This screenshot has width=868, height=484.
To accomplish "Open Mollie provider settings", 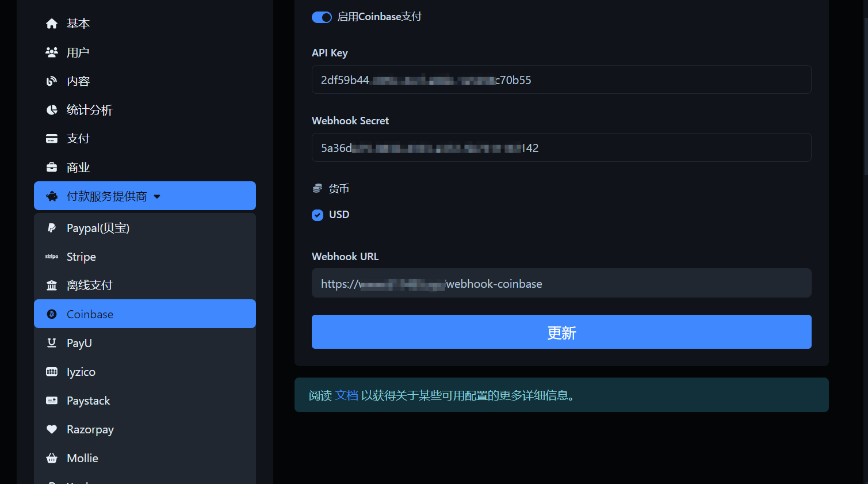I will coord(145,458).
